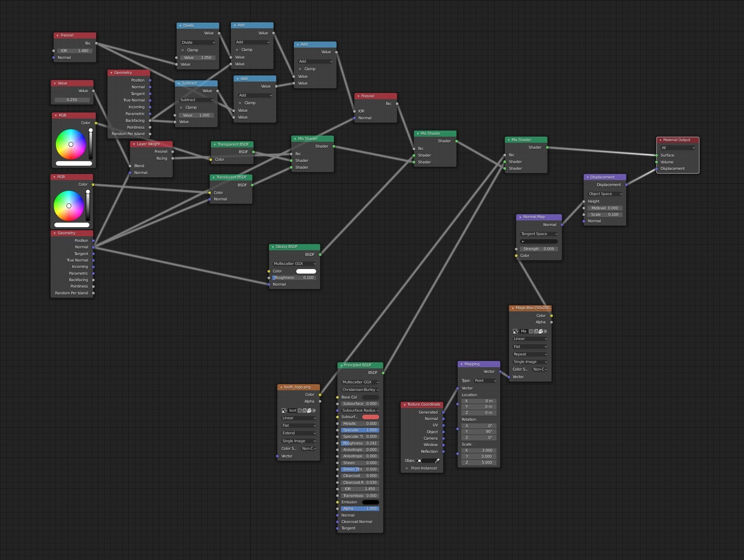Toggle fake user on Magic-Box image
Image resolution: width=744 pixels, height=560 pixels.
click(531, 331)
